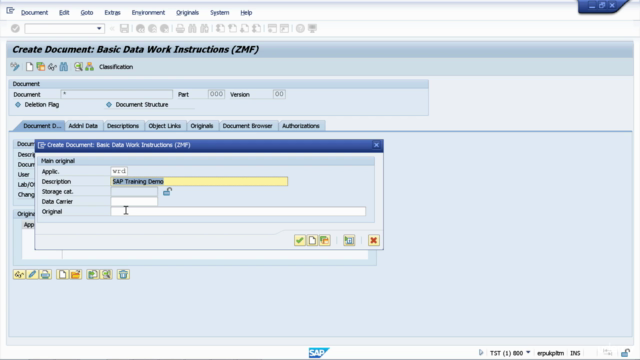Viewport: 640px width, 360px height.
Task: Click the Display/Change toggle pencil-glasses icon
Action: (x=15, y=67)
